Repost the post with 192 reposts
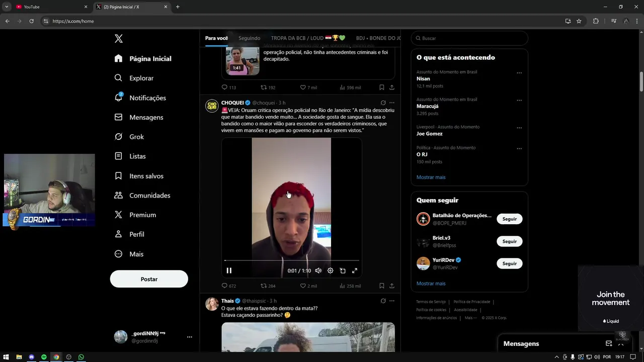Image resolution: width=644 pixels, height=362 pixels. [268, 87]
